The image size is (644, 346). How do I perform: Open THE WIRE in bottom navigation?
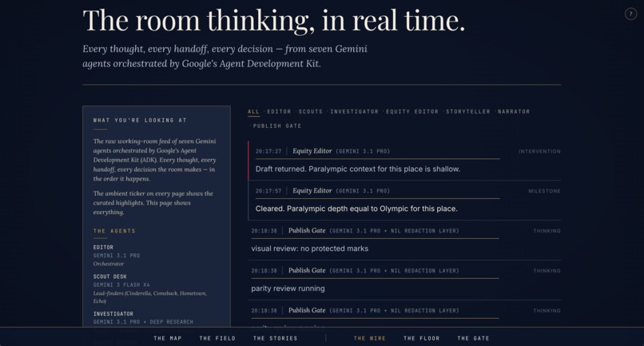(x=370, y=338)
